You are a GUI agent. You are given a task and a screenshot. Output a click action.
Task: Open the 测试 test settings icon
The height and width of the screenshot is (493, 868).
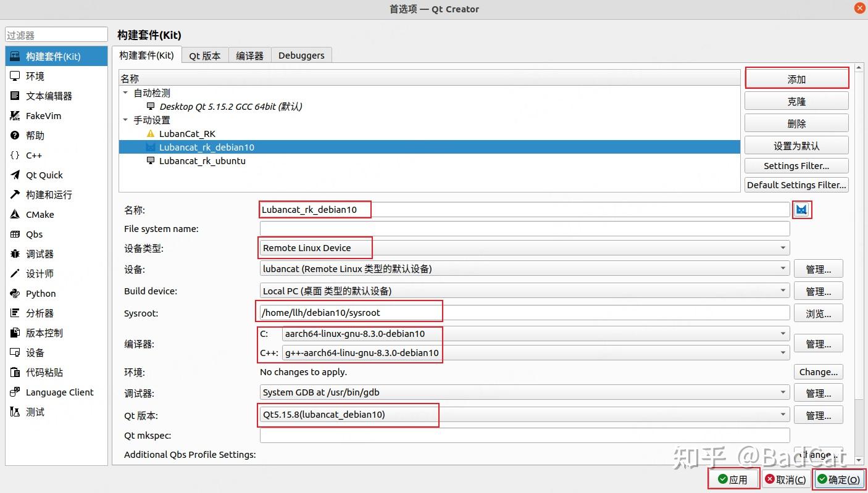click(15, 412)
